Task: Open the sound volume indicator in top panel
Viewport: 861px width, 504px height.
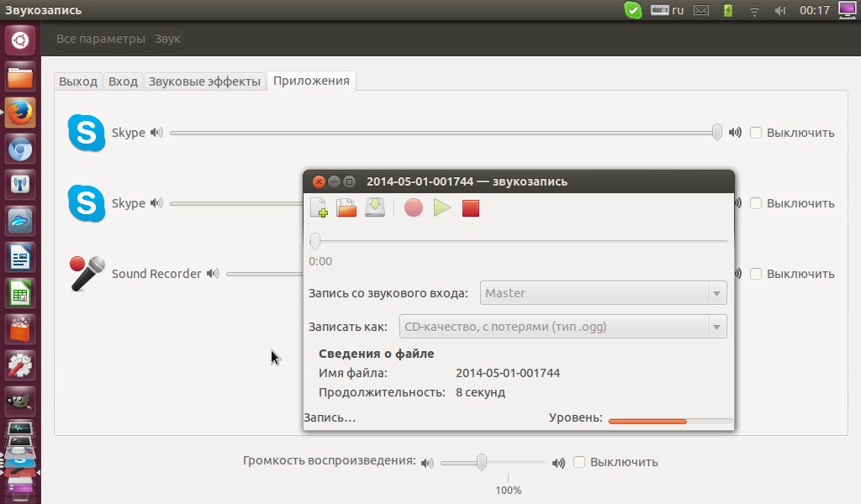Action: point(780,10)
